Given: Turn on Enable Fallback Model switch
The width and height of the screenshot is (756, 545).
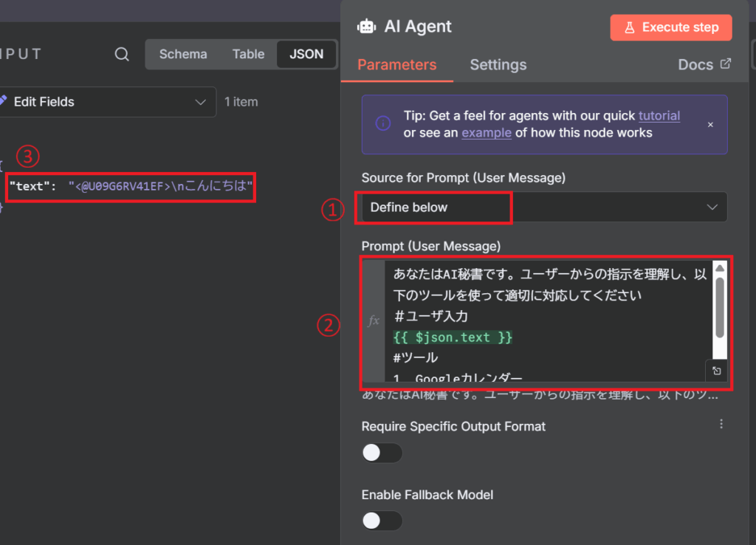Looking at the screenshot, I should (x=382, y=521).
